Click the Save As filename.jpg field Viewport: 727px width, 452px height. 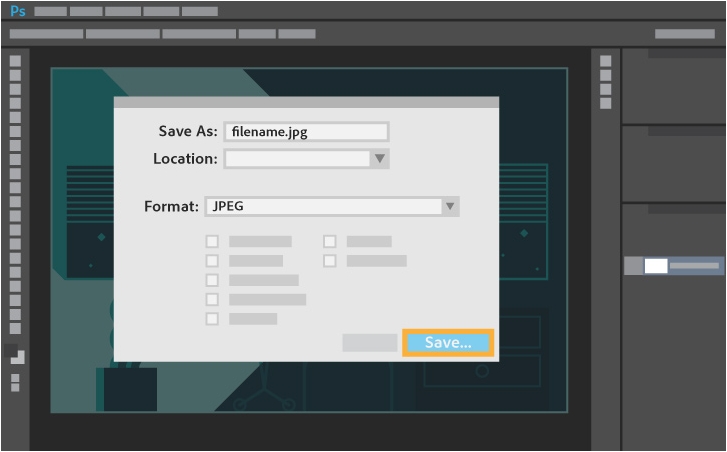[306, 132]
